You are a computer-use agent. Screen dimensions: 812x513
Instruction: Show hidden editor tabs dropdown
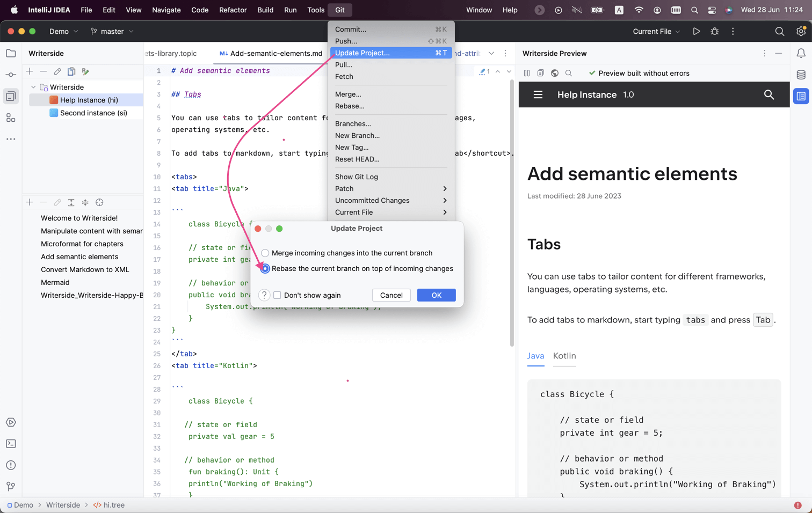(491, 53)
